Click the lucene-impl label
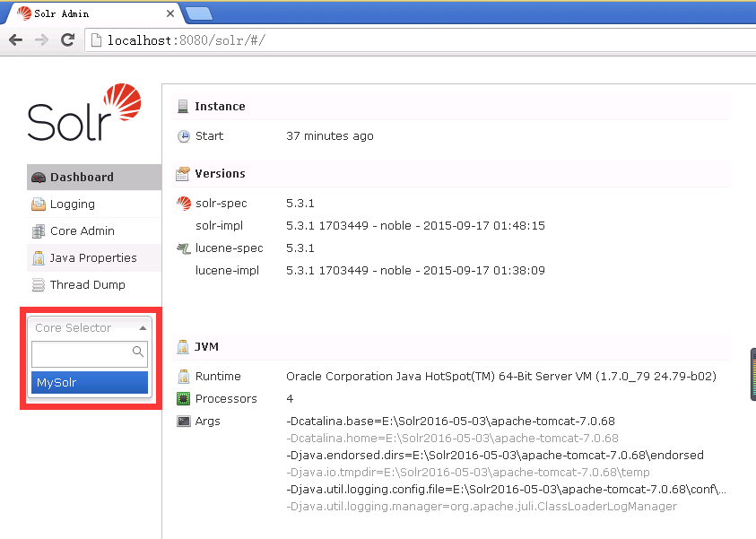This screenshot has height=539, width=756. coord(227,271)
